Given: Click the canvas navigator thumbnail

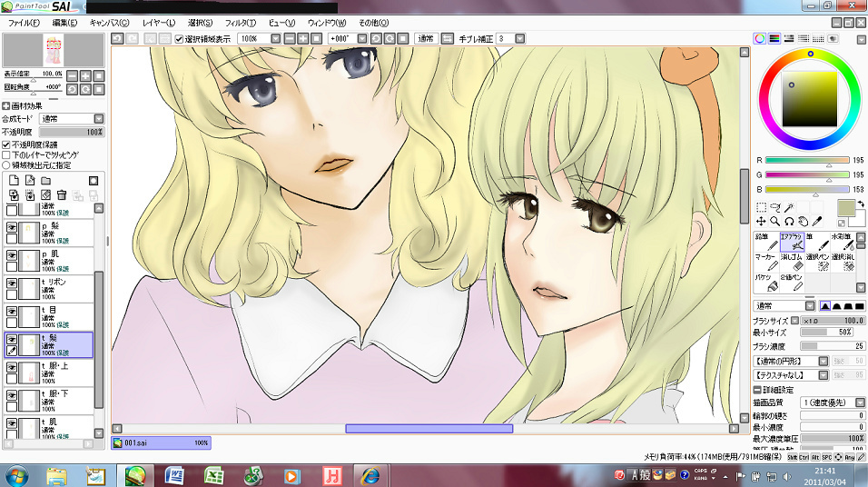Looking at the screenshot, I should (54, 50).
